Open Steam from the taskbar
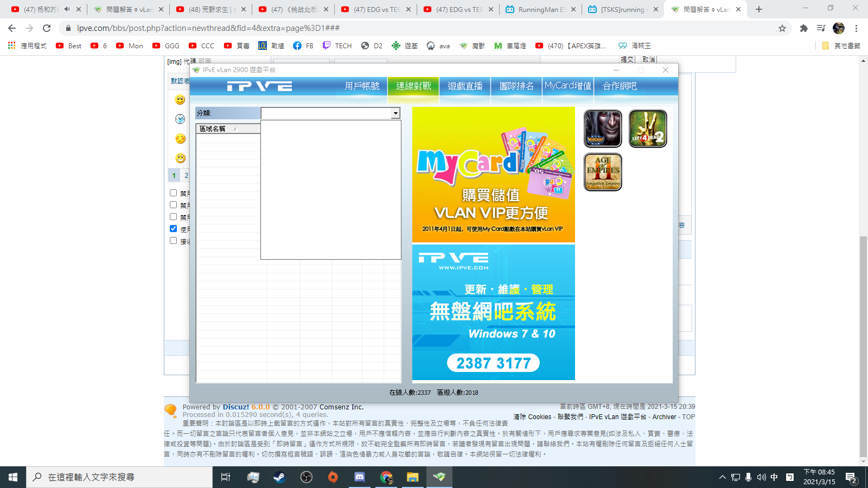 (x=279, y=477)
